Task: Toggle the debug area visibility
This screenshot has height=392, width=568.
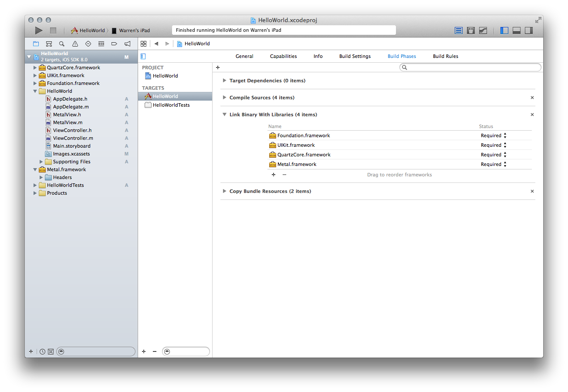Action: (517, 30)
